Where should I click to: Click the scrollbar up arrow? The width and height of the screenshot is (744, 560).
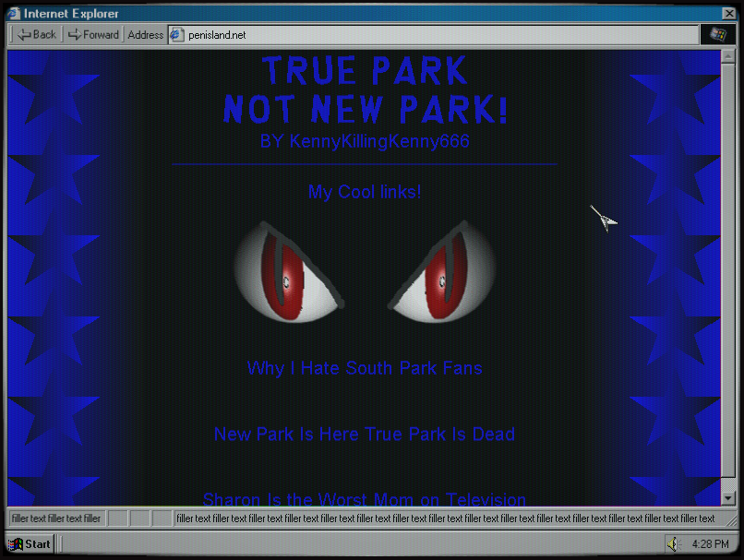(728, 57)
